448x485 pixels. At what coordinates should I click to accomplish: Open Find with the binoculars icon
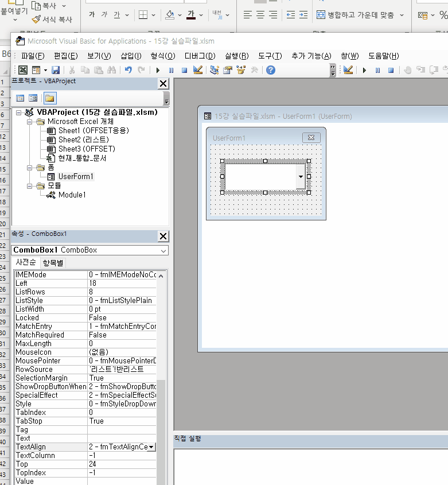pyautogui.click(x=112, y=70)
